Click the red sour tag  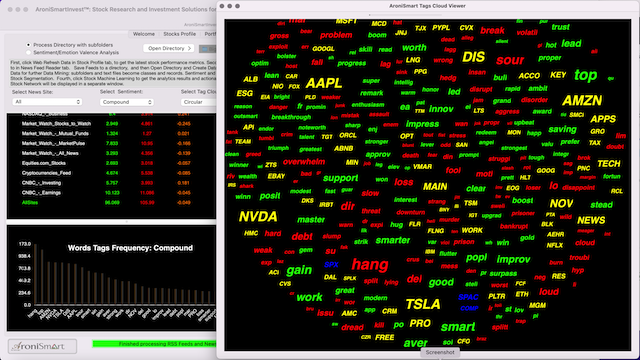pyautogui.click(x=510, y=60)
